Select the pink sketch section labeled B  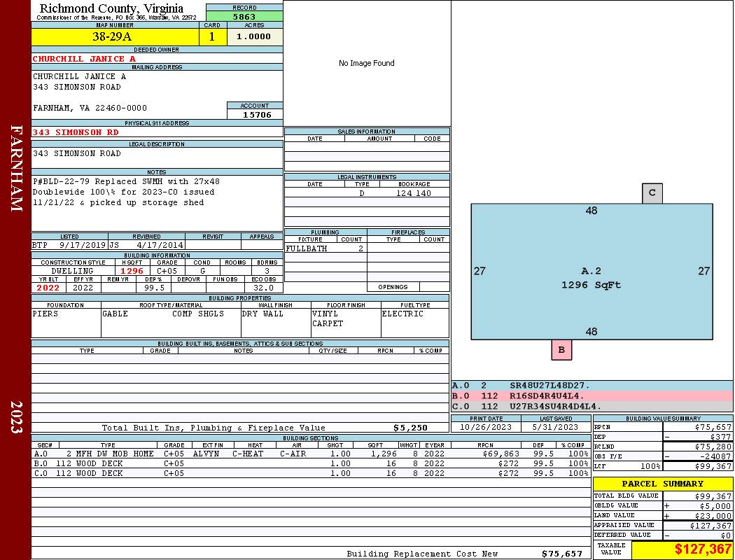(x=561, y=349)
